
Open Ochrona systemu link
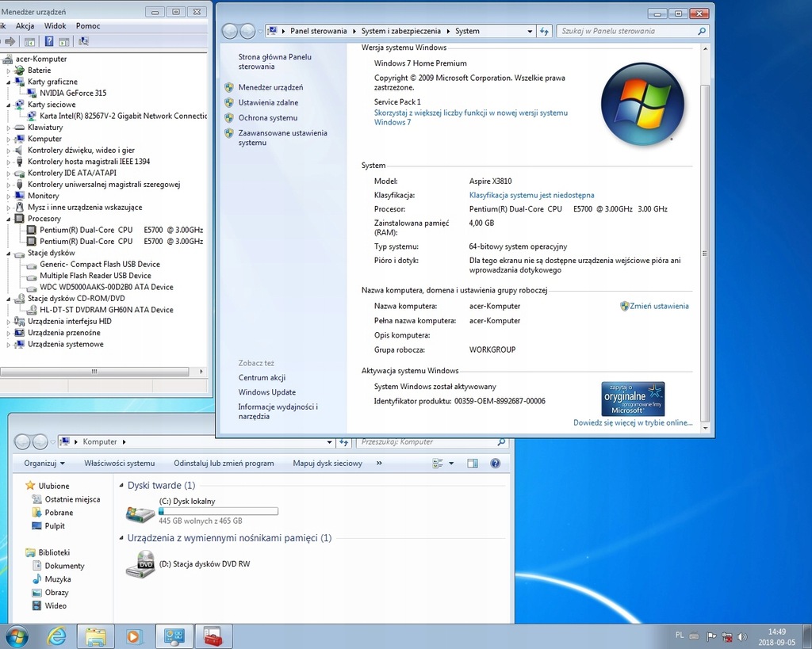(268, 117)
